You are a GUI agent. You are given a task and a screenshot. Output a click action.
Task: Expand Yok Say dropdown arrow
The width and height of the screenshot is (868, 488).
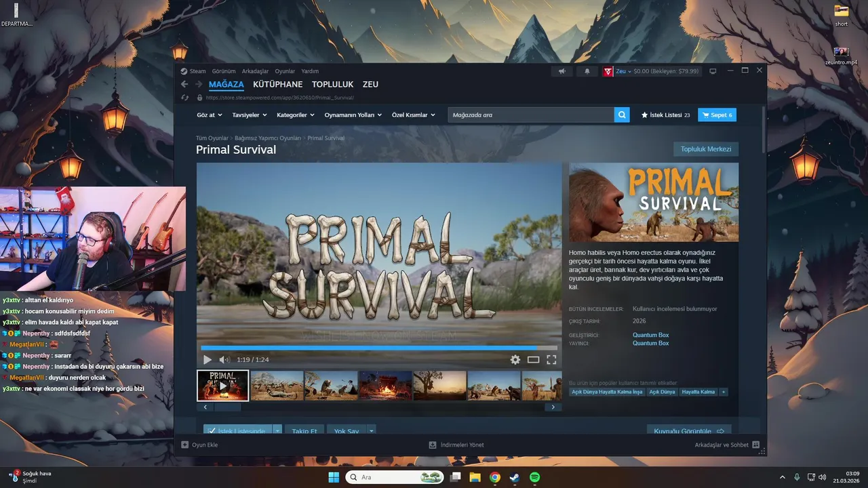[371, 431]
